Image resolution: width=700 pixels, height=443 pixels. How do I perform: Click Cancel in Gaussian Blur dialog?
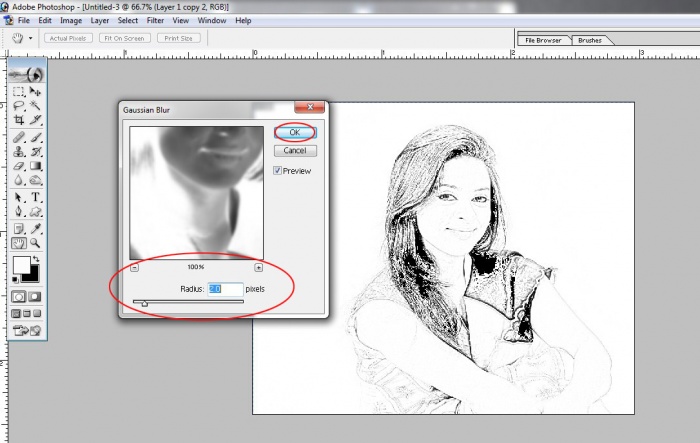pyautogui.click(x=295, y=150)
